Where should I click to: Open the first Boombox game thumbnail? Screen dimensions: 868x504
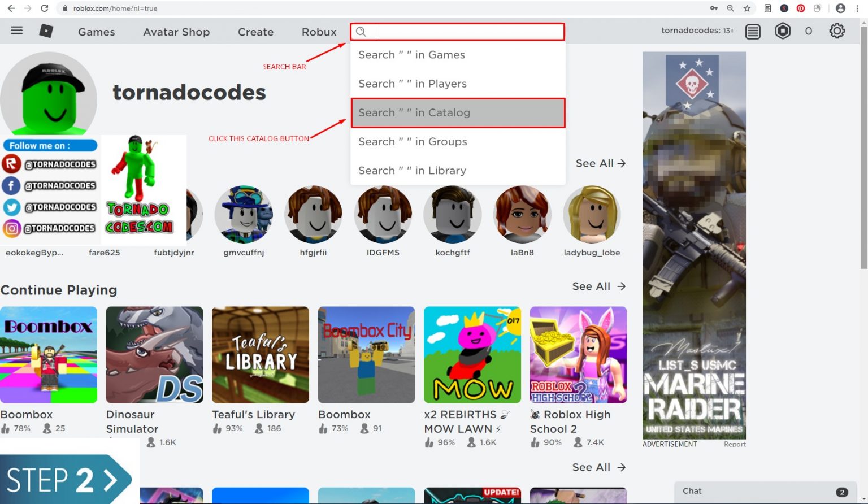(x=49, y=355)
